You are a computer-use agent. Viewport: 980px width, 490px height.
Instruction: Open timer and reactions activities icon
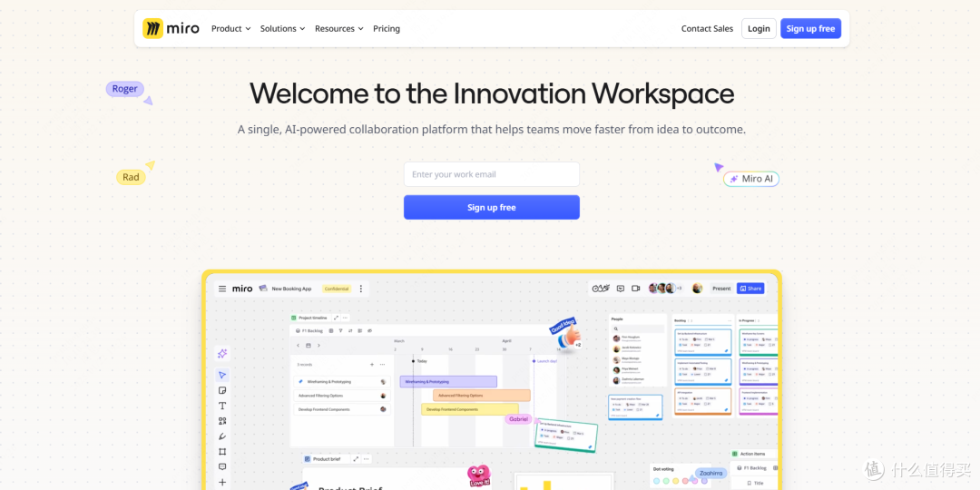[601, 289]
